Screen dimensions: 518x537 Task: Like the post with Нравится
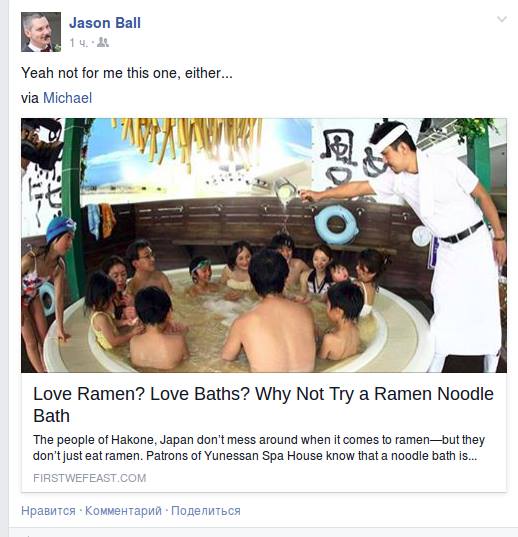point(48,511)
